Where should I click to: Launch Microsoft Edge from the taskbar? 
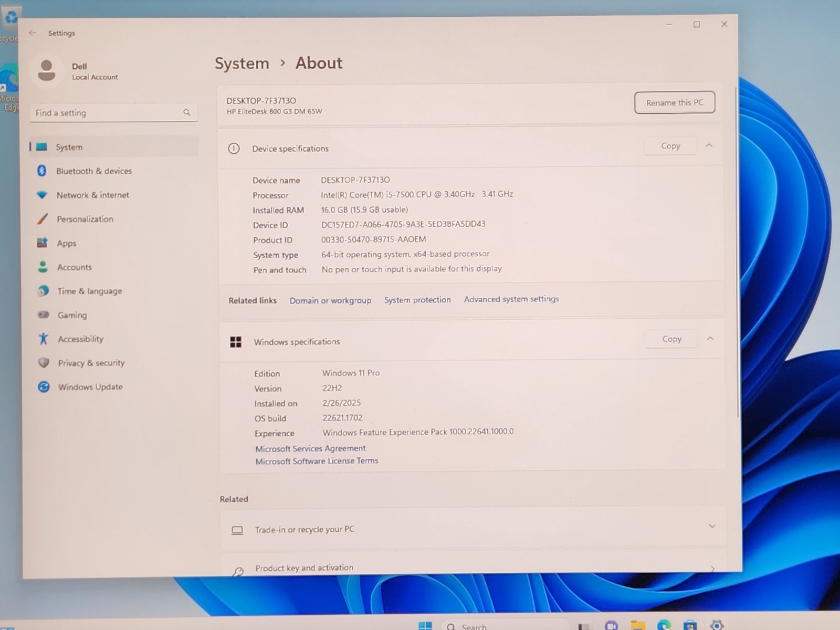click(x=664, y=625)
